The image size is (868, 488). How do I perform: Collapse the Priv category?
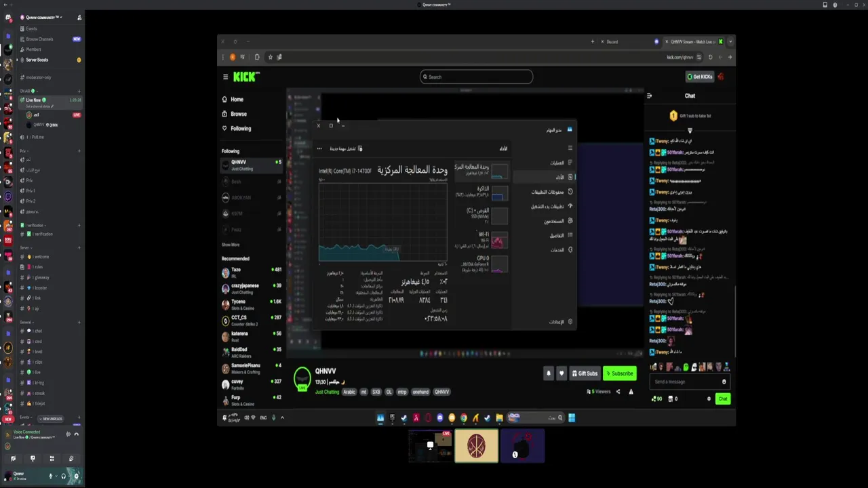point(24,151)
